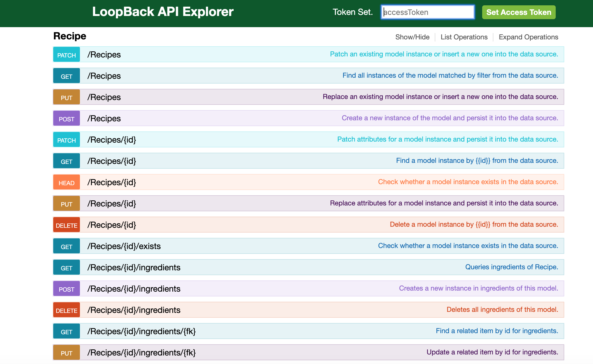Click the PUT badge for /Recipes
Image resolution: width=593 pixels, height=364 pixels.
(66, 97)
